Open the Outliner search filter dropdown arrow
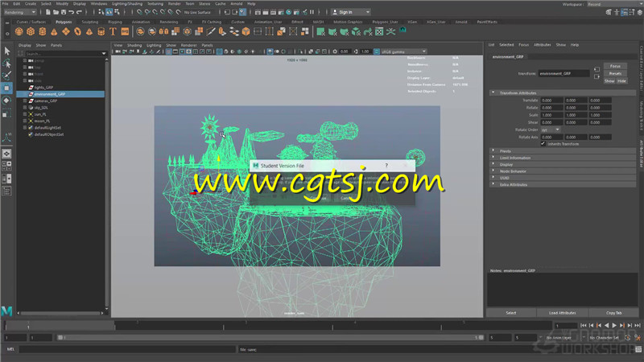The image size is (644, 362). (104, 54)
